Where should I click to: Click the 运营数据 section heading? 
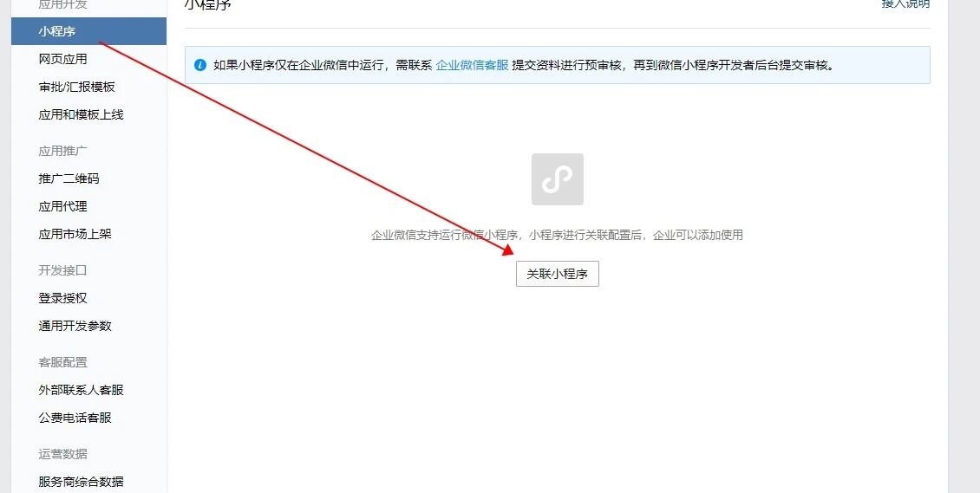pyautogui.click(x=62, y=454)
